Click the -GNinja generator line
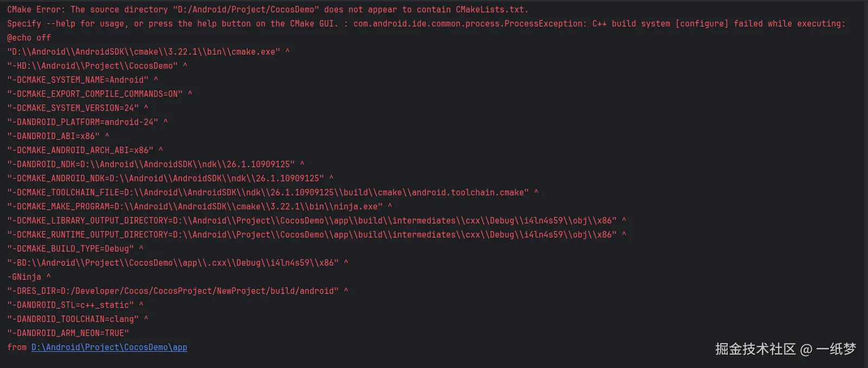This screenshot has width=868, height=368. click(x=24, y=277)
